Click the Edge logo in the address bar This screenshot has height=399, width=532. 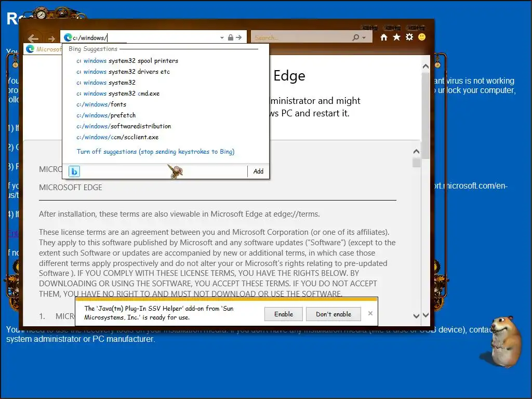68,37
